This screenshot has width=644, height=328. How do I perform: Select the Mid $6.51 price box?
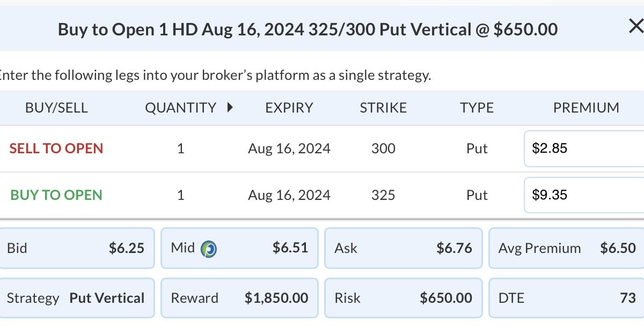pos(239,248)
